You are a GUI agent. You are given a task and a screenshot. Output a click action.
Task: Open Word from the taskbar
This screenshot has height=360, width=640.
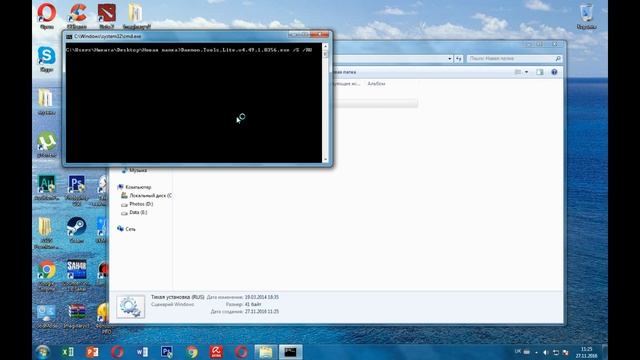[x=142, y=351]
